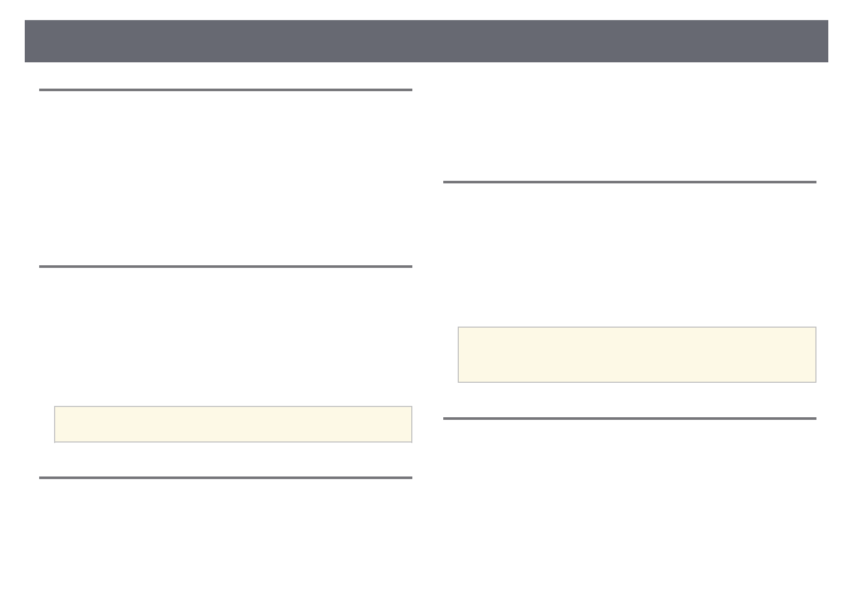Click the cream note box in left column
Image resolution: width=868 pixels, height=613 pixels.
233,424
